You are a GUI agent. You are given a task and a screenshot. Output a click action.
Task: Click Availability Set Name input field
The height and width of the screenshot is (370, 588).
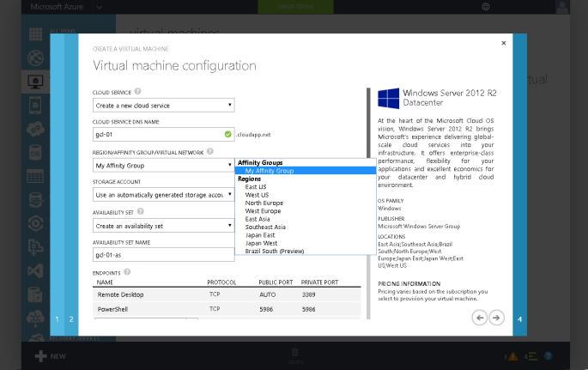pos(163,255)
